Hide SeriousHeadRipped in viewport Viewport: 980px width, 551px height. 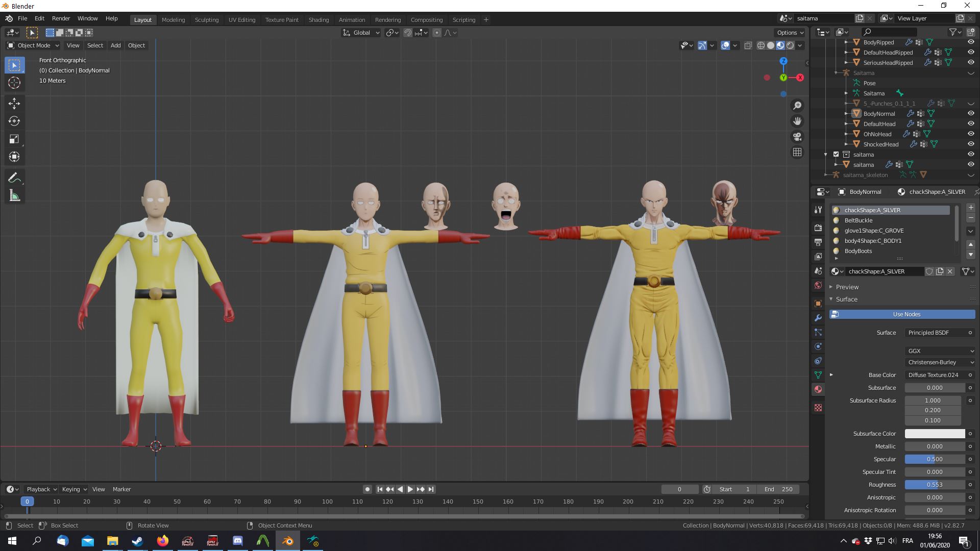pyautogui.click(x=971, y=62)
